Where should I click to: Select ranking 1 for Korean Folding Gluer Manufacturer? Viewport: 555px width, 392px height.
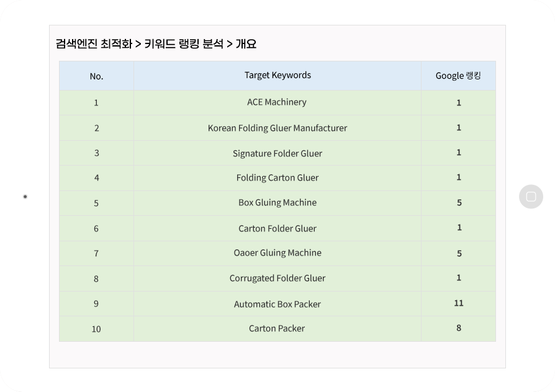[459, 127]
